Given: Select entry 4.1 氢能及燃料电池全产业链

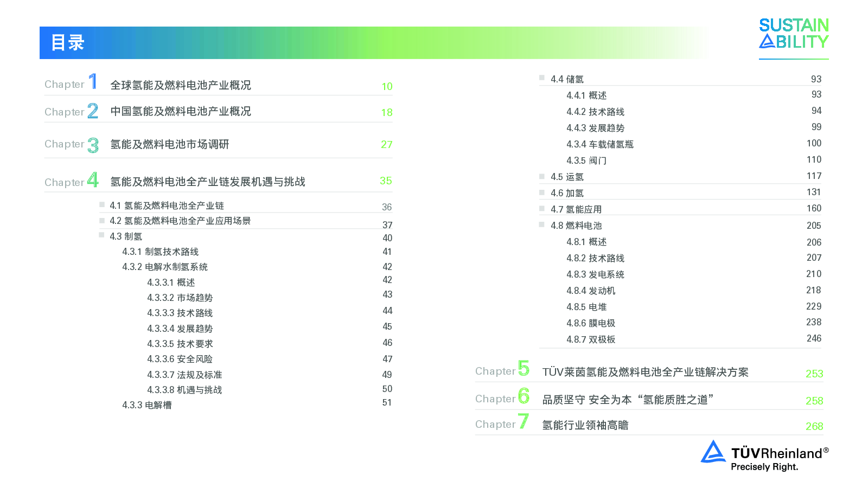Looking at the screenshot, I should [167, 206].
